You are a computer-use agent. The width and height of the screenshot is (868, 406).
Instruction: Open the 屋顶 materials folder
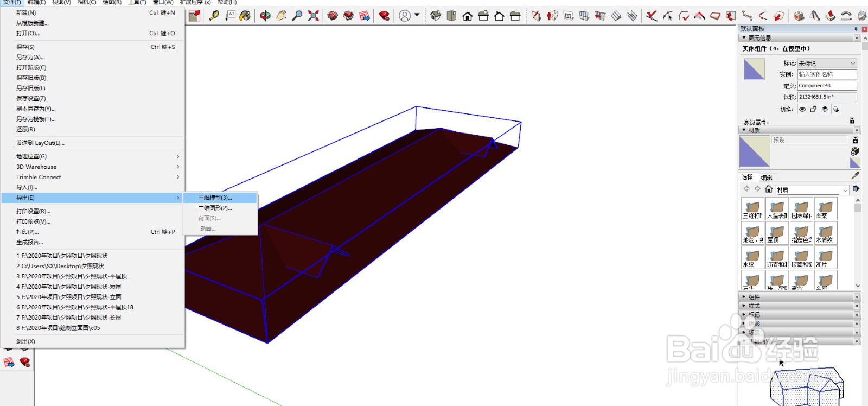point(777,233)
